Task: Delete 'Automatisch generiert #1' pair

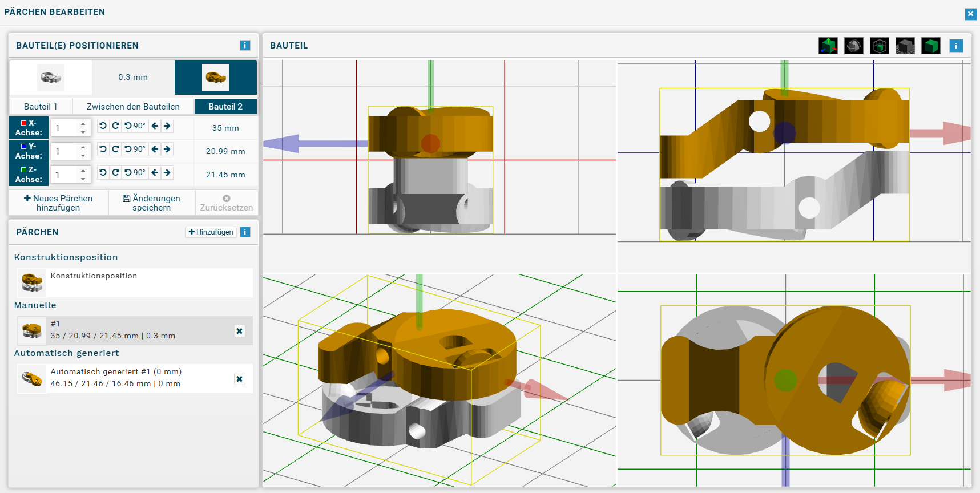Action: pos(240,379)
